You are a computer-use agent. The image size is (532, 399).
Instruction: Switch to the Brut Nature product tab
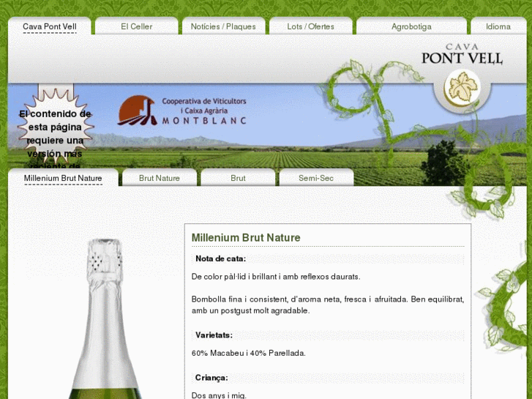click(x=159, y=178)
